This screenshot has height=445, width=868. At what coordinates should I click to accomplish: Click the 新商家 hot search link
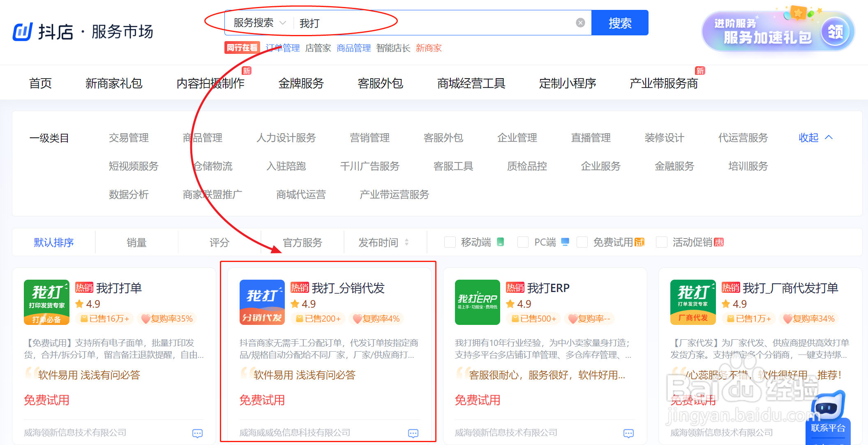429,48
